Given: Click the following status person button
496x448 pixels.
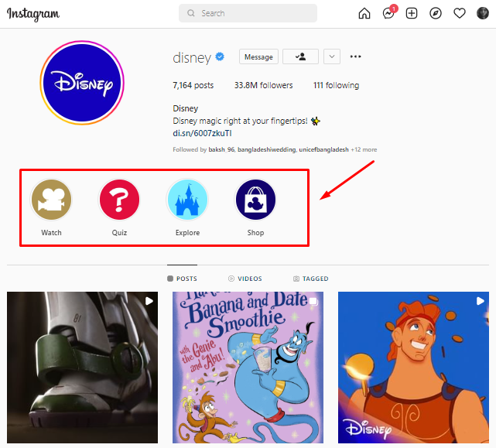Looking at the screenshot, I should coord(300,56).
